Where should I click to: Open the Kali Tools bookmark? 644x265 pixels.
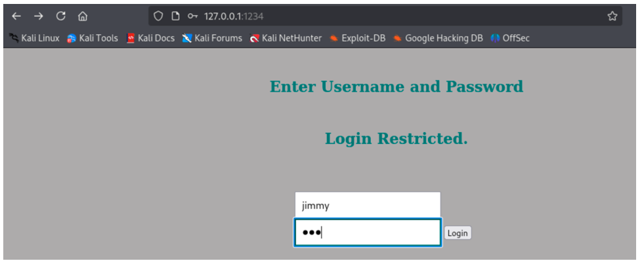point(93,38)
